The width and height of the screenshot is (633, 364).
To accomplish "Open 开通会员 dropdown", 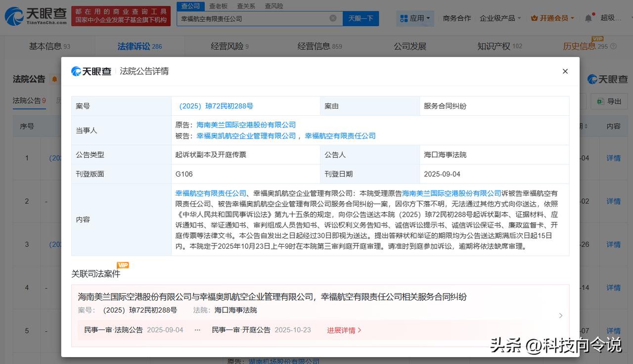I will click(x=552, y=18).
